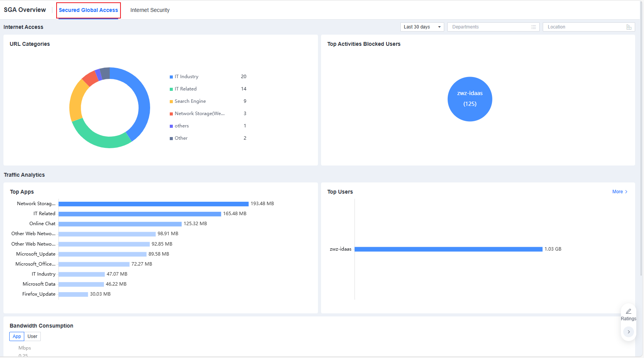The image size is (644, 358).
Task: Click the '92.85 MB' value
Action: (162, 244)
